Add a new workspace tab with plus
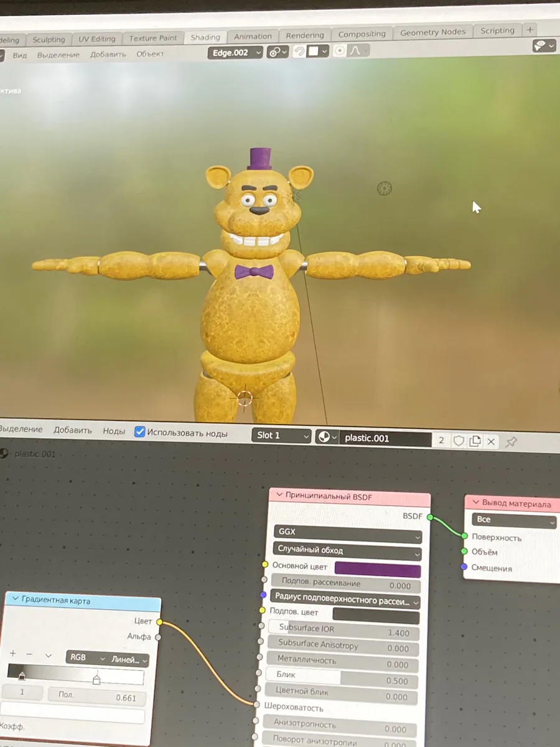The height and width of the screenshot is (747, 560). [x=530, y=29]
